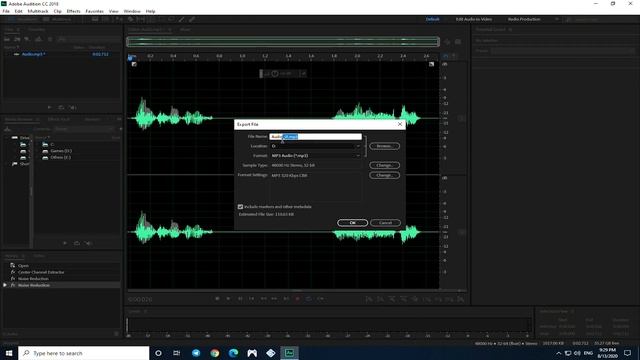The height and width of the screenshot is (360, 640).
Task: Select Radio Production workspace
Action: pos(524,19)
